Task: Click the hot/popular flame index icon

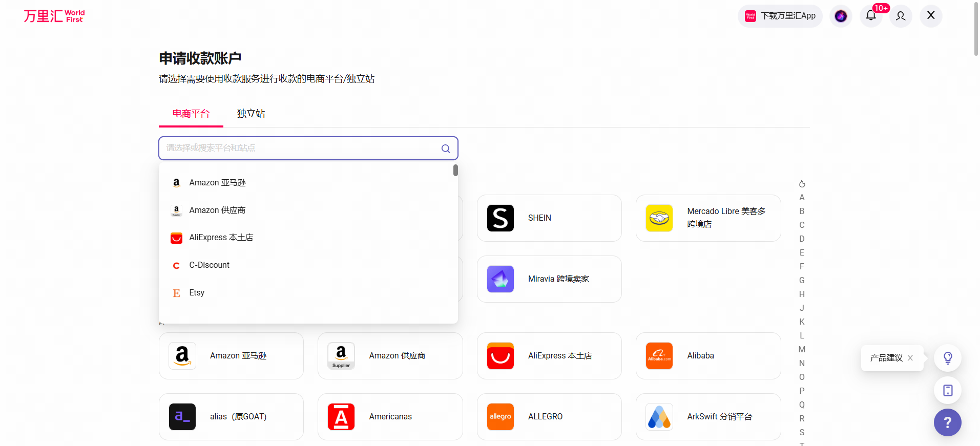Action: (802, 184)
